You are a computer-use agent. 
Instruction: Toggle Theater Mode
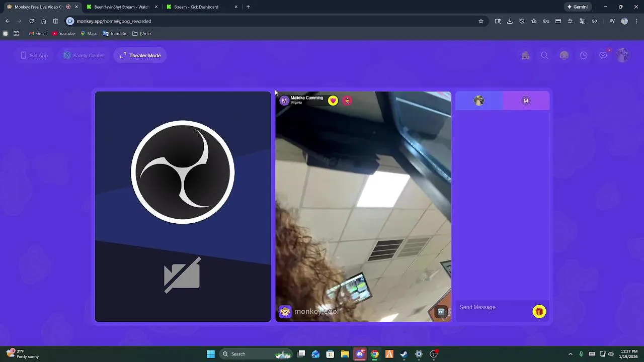pos(140,55)
